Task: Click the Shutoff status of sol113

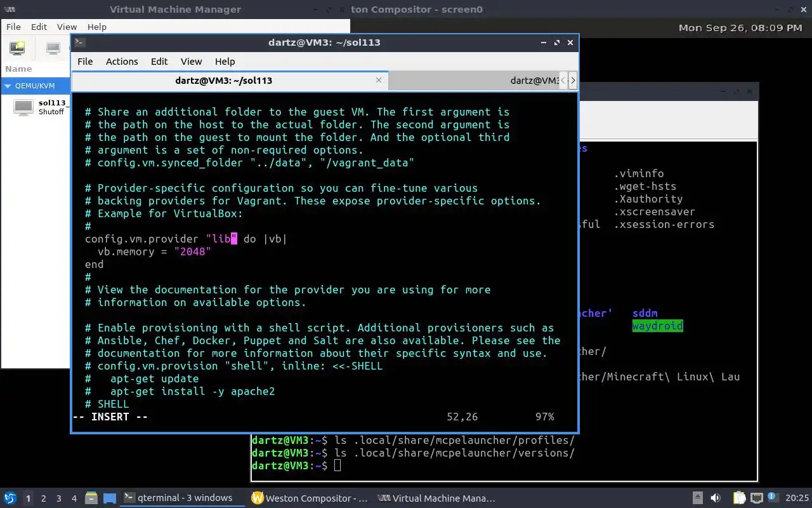Action: coord(51,112)
